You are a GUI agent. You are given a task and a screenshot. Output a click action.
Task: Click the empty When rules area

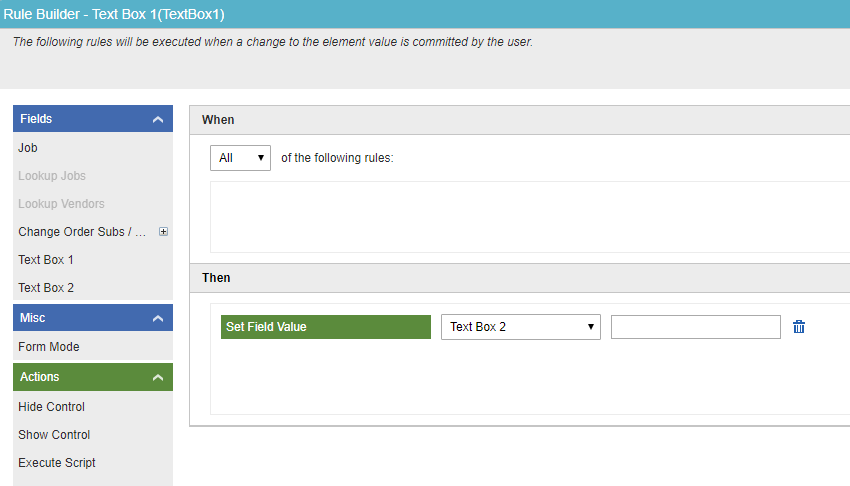point(520,215)
